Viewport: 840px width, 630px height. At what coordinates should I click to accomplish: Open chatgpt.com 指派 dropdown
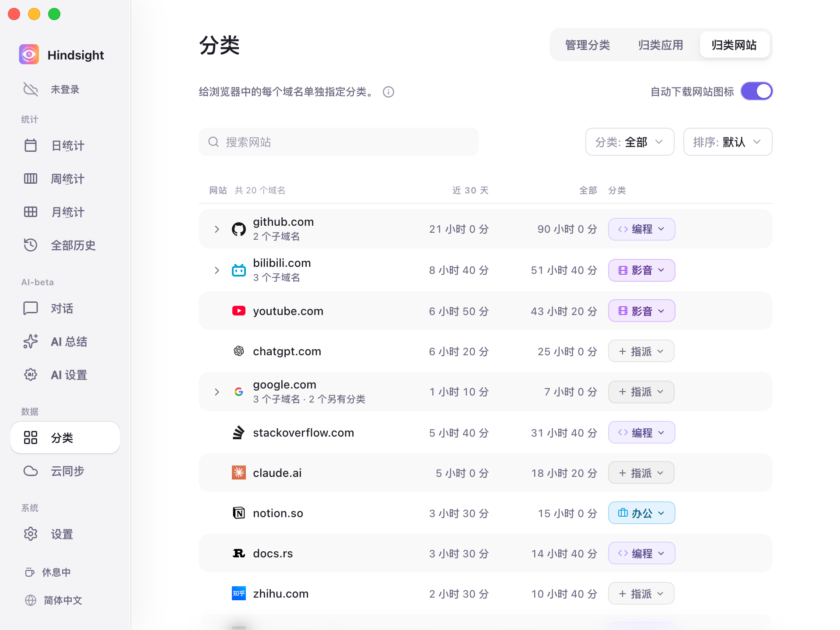(x=641, y=351)
